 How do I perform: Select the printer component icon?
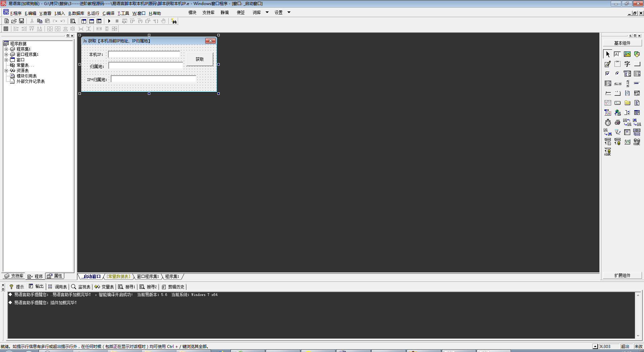click(x=618, y=122)
